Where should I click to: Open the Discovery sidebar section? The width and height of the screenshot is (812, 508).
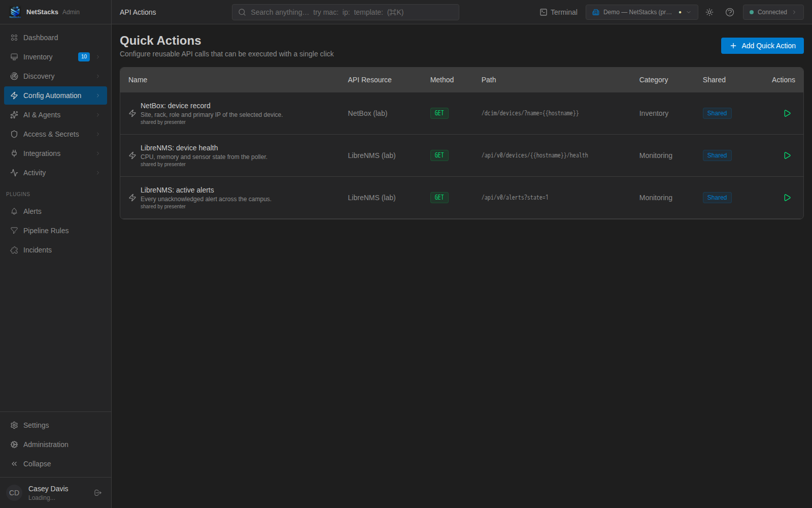(56, 76)
